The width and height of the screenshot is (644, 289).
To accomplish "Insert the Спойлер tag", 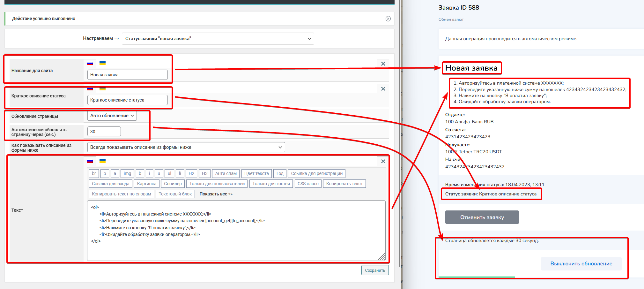I will coord(173,184).
